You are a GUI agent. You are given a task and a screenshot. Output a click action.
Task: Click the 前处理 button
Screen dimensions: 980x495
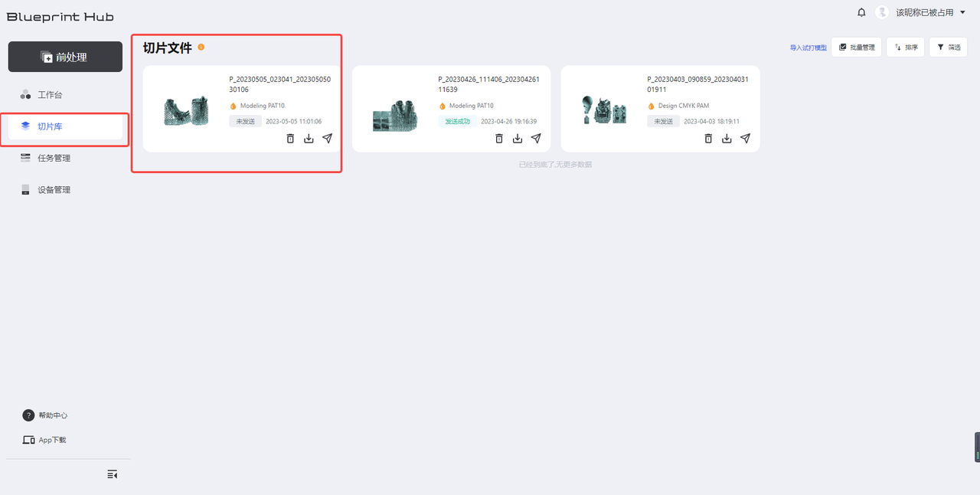[x=65, y=57]
